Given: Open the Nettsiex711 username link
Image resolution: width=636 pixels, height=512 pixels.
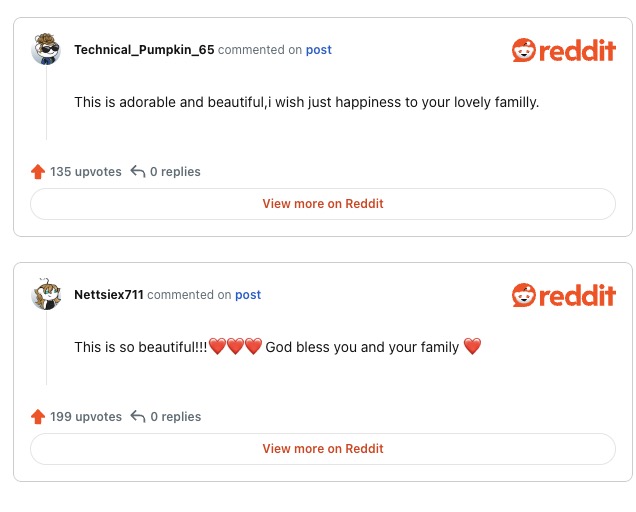Looking at the screenshot, I should coord(109,295).
